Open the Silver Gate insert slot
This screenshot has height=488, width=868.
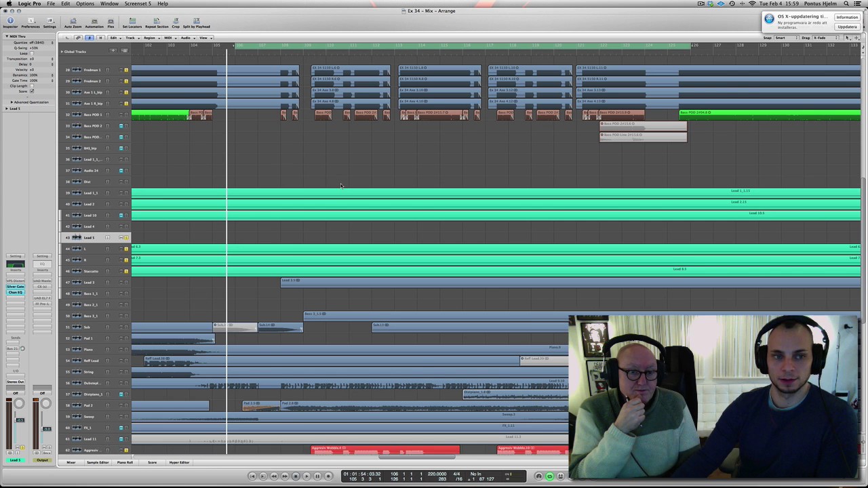coord(15,287)
